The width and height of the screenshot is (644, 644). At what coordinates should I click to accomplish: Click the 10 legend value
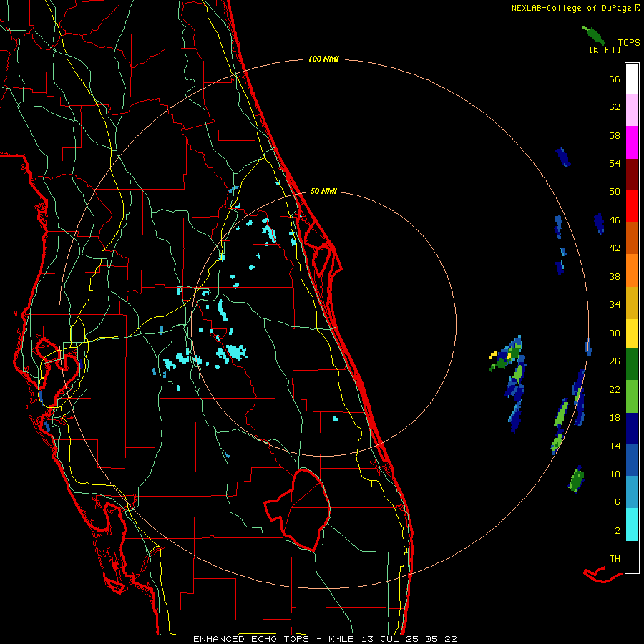coord(615,474)
